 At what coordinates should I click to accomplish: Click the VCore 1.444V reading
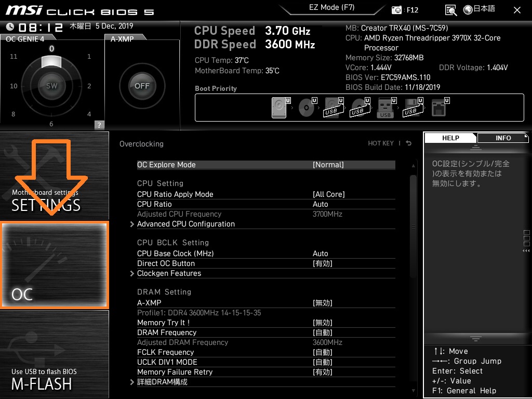click(368, 68)
